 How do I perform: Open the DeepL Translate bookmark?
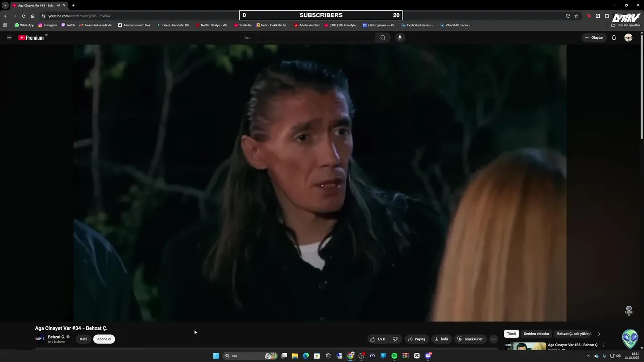point(174,25)
